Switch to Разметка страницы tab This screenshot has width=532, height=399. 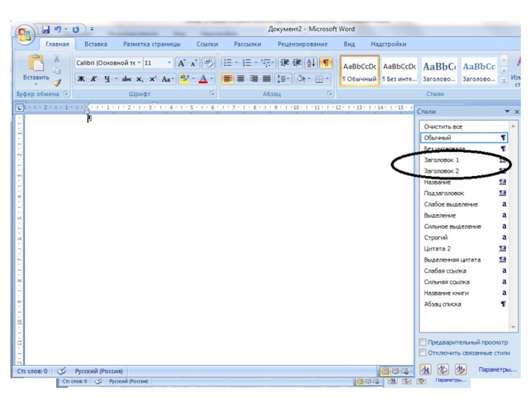click(x=151, y=45)
